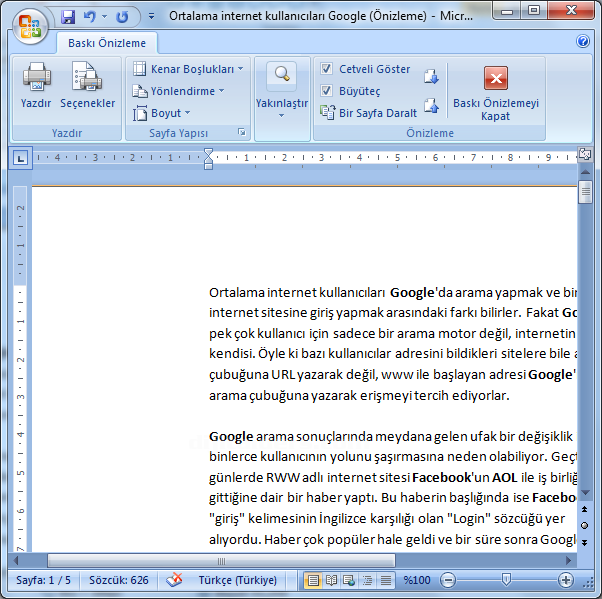602x599 pixels.
Task: Expand the Yakınlaştır dropdown arrow
Action: pyautogui.click(x=281, y=116)
